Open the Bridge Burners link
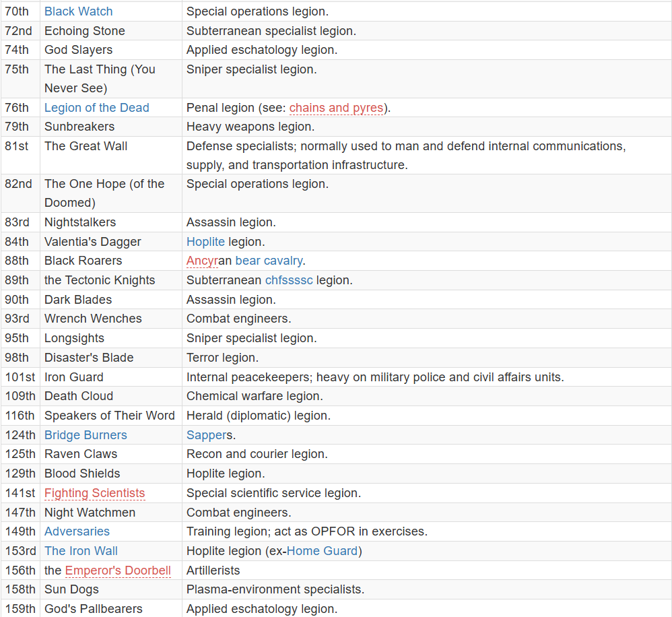This screenshot has height=617, width=672. click(x=86, y=435)
